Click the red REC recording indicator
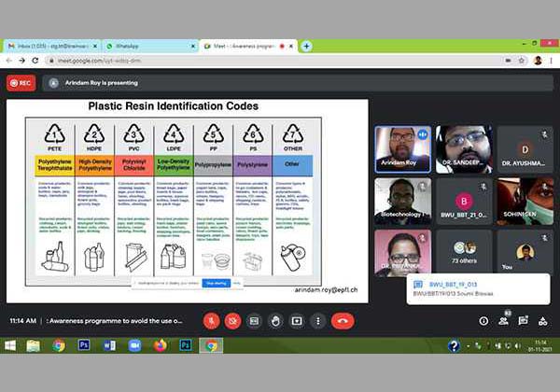Image resolution: width=560 pixels, height=392 pixels. [21, 82]
